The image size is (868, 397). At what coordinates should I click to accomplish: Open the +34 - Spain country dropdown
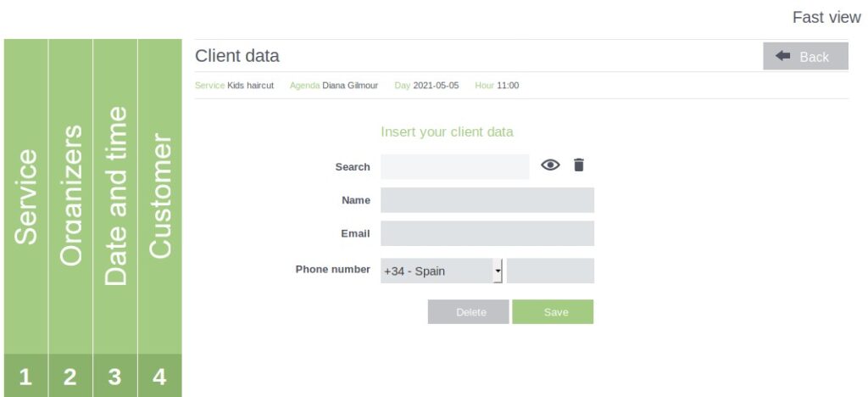(x=441, y=271)
